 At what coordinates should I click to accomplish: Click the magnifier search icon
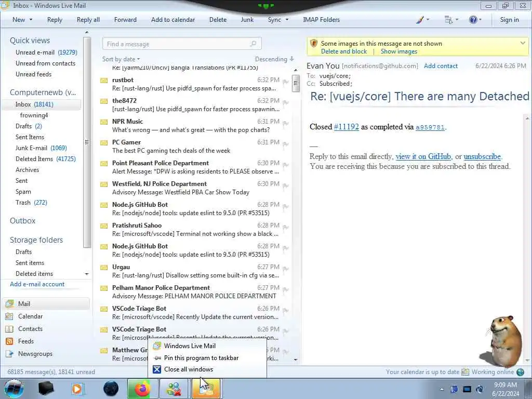point(253,44)
